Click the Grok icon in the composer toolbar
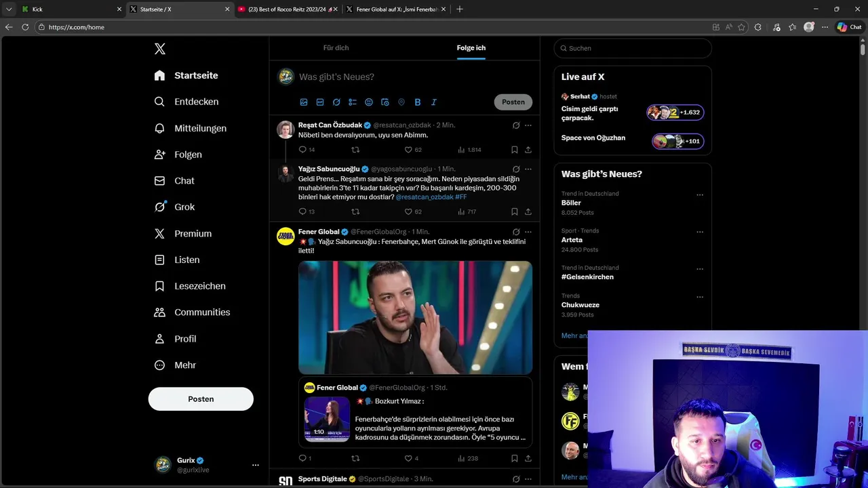Image resolution: width=868 pixels, height=488 pixels. click(336, 102)
